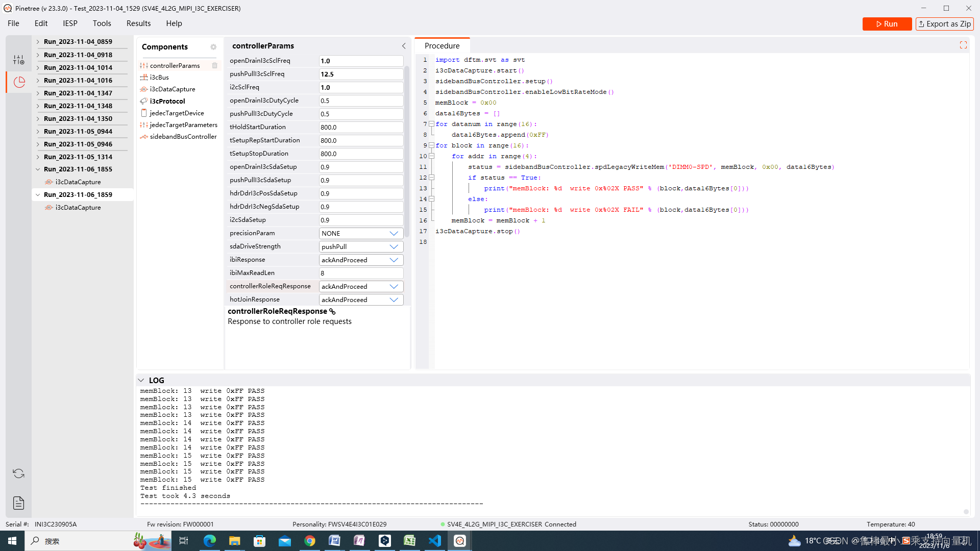
Task: Open the Results menu
Action: (x=138, y=23)
